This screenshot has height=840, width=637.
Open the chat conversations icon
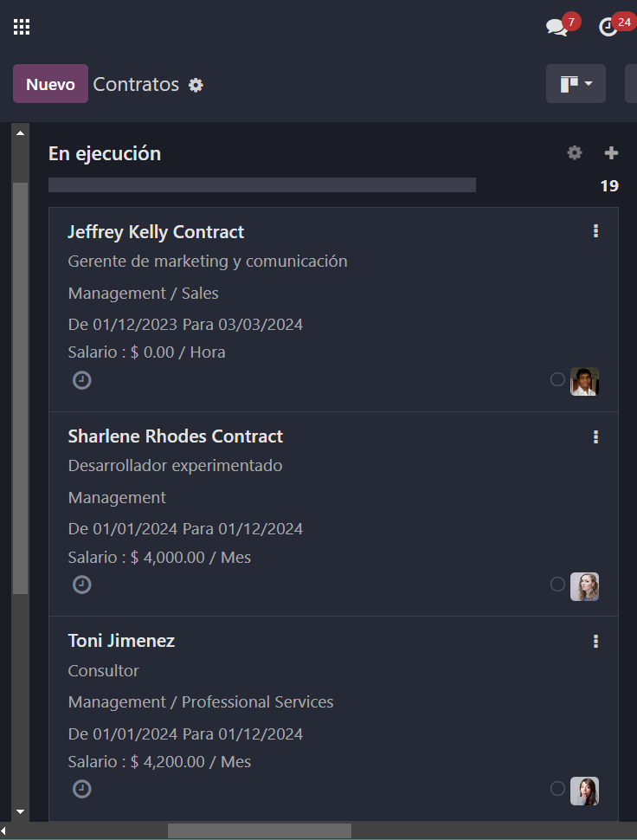[557, 27]
